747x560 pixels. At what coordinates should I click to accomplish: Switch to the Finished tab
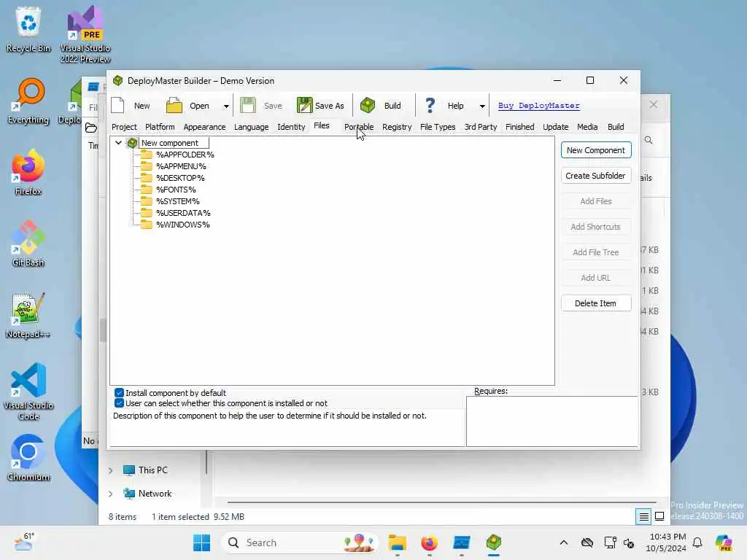(x=519, y=127)
